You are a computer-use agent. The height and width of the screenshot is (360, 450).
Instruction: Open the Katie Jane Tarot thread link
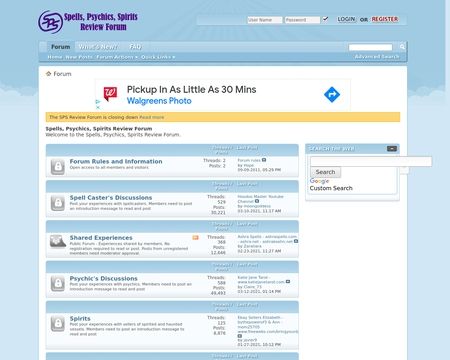tap(261, 280)
